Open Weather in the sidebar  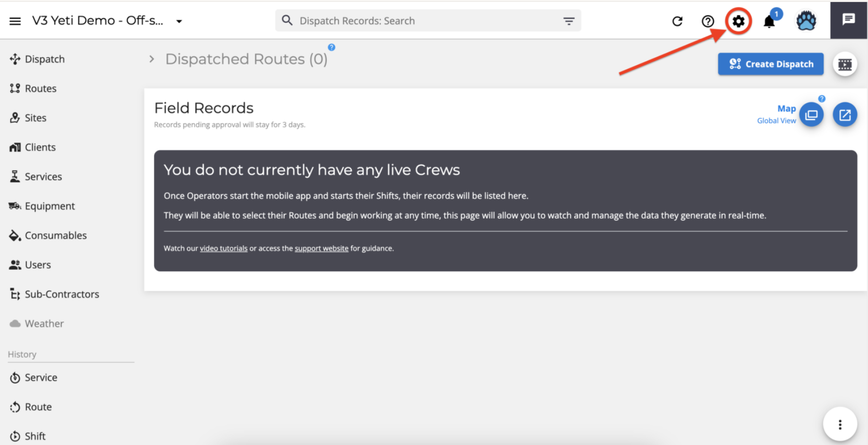pyautogui.click(x=36, y=324)
